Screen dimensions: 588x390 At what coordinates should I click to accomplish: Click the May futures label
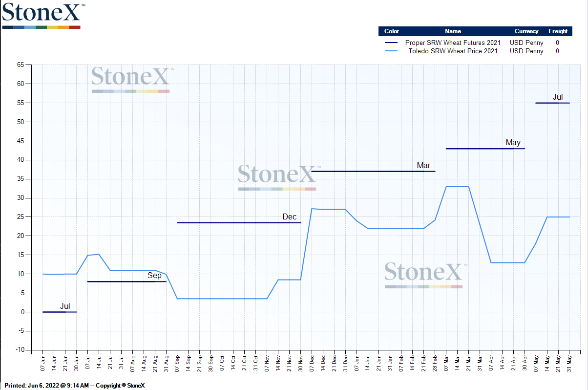coord(513,143)
